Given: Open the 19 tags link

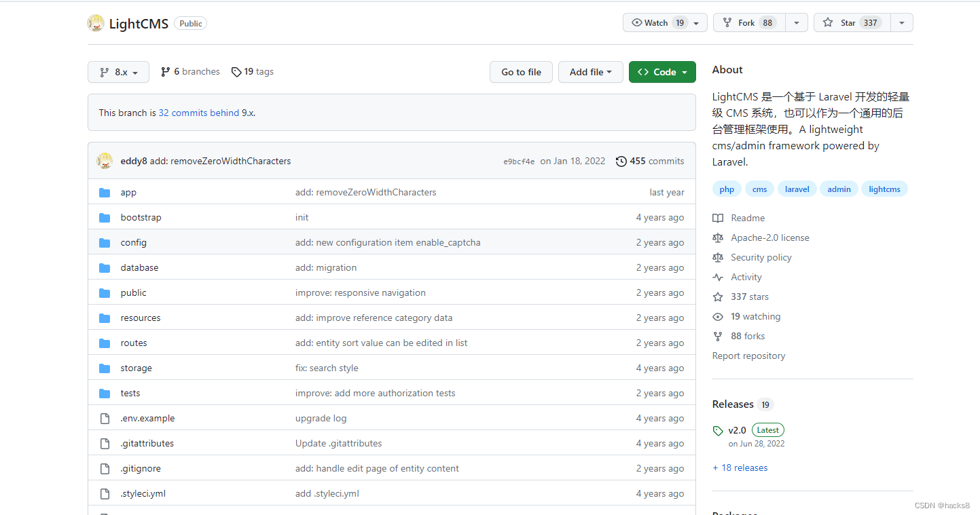Looking at the screenshot, I should click(x=253, y=71).
